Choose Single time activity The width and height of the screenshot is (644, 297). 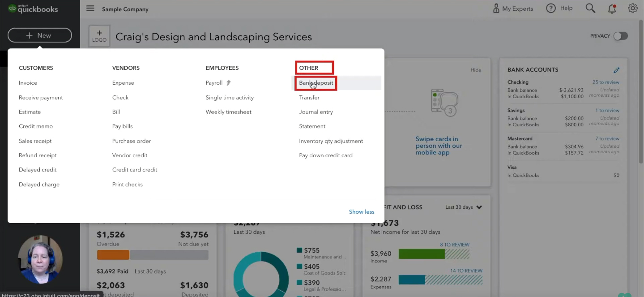tap(230, 98)
